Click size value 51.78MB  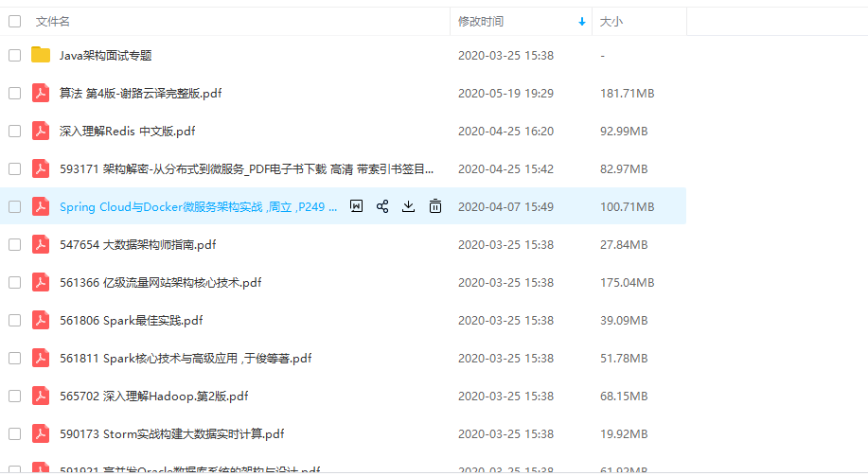click(624, 358)
